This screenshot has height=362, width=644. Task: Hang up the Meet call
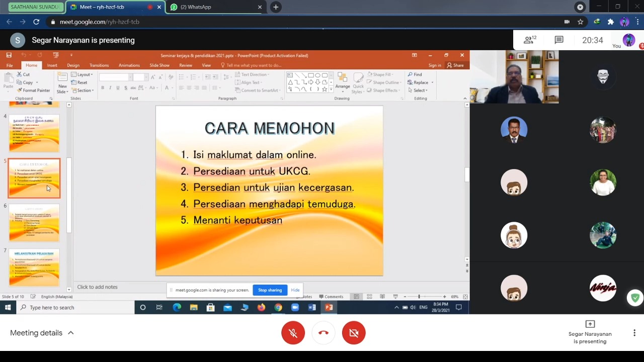tap(324, 333)
